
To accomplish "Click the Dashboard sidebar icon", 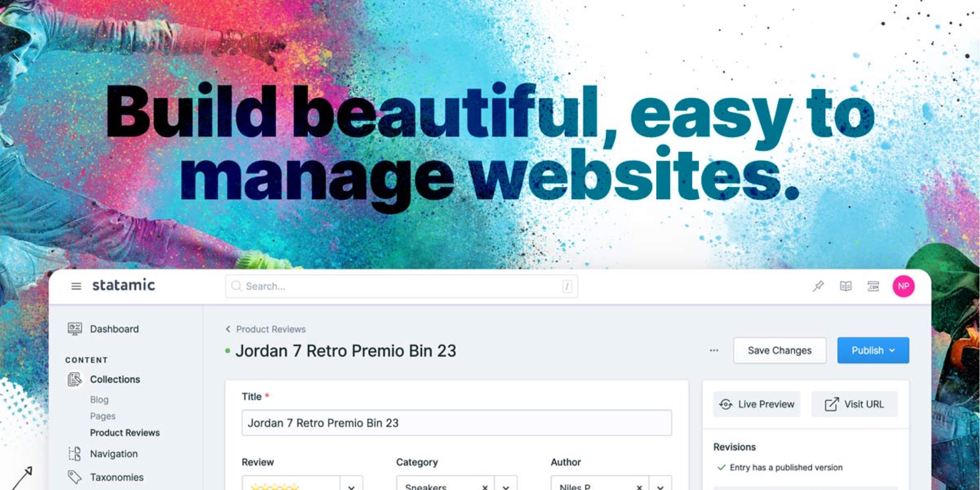I will [75, 329].
